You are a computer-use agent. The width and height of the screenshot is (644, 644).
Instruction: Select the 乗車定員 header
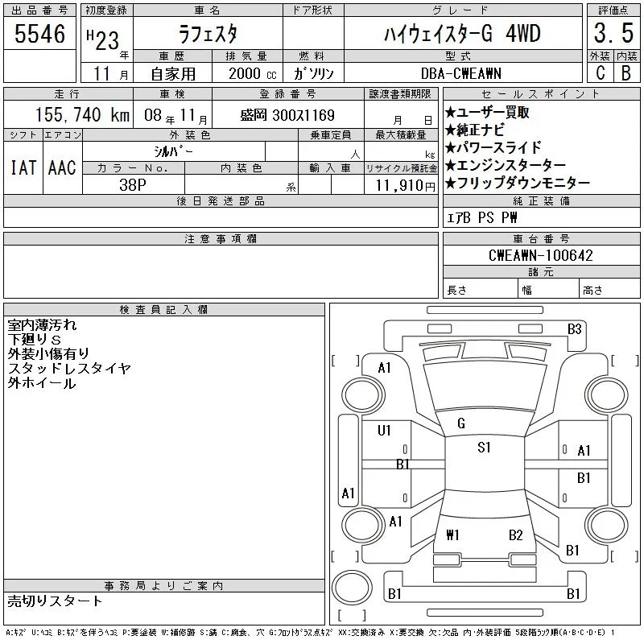[x=331, y=135]
